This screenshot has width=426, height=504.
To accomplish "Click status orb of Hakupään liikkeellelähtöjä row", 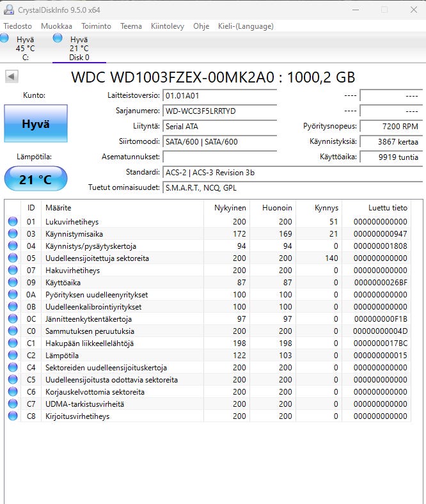I will pyautogui.click(x=13, y=343).
